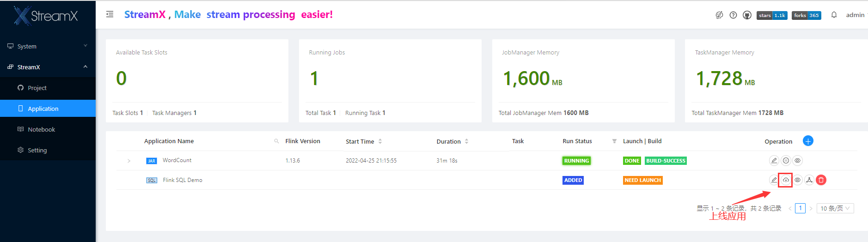View details of WordCount application
Screen dimensions: 868x242
(x=797, y=161)
